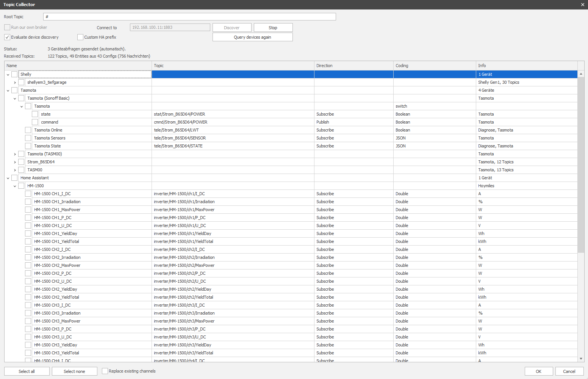Image resolution: width=588 pixels, height=379 pixels.
Task: Sort by the Info column header
Action: [x=527, y=66]
